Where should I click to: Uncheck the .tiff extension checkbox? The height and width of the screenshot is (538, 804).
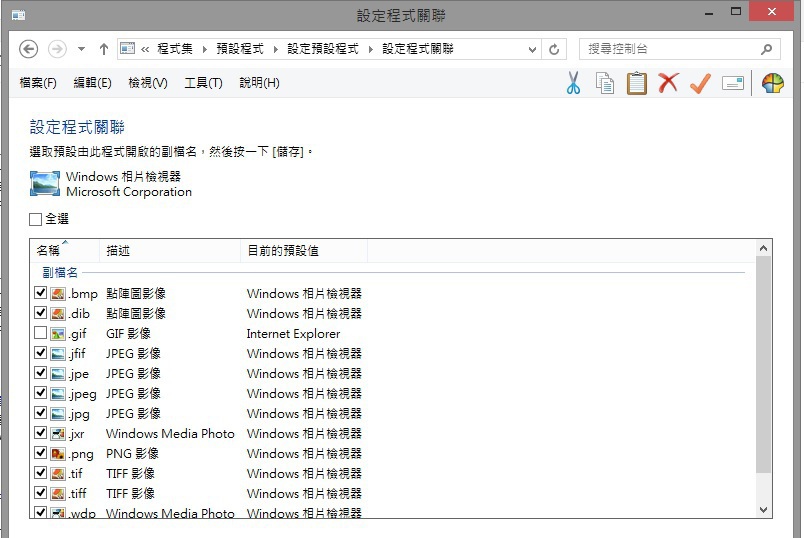tap(41, 493)
